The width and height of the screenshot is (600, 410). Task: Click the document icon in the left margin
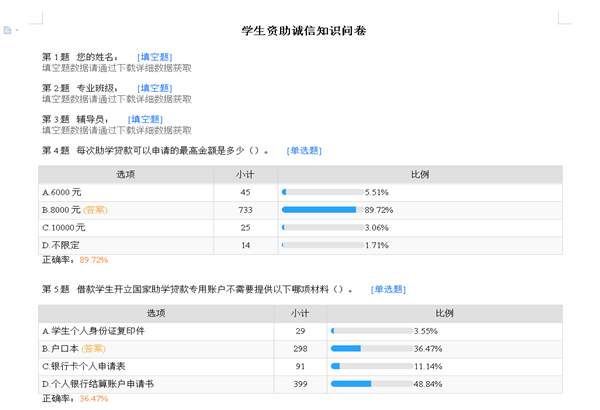tap(8, 30)
